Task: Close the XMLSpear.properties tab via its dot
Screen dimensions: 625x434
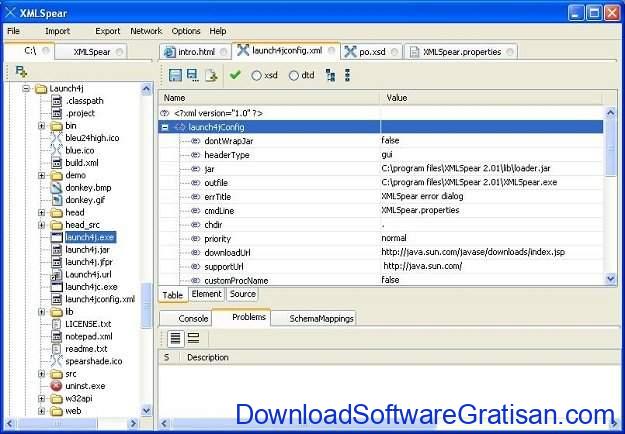Action: point(509,52)
